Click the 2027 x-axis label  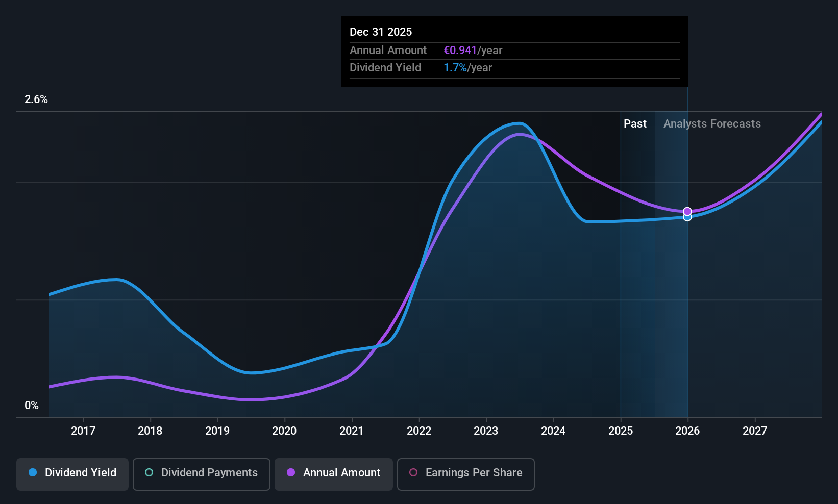755,431
